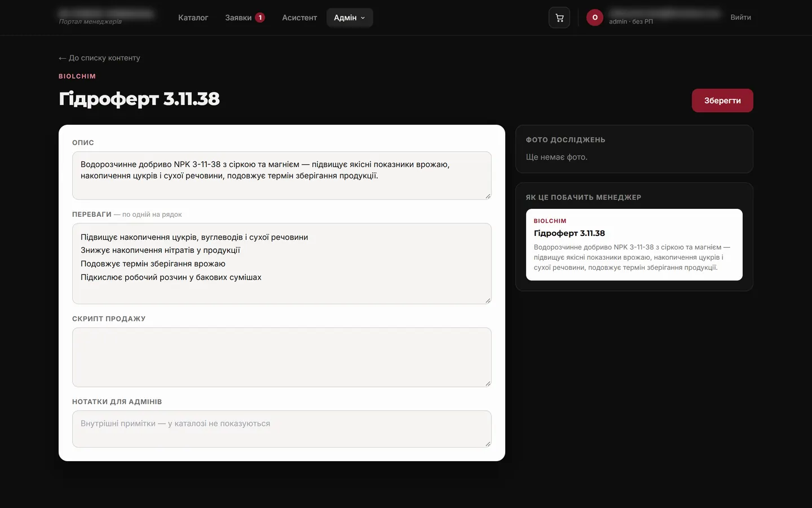Click the Вийти logout link
Image resolution: width=812 pixels, height=508 pixels.
pyautogui.click(x=740, y=17)
